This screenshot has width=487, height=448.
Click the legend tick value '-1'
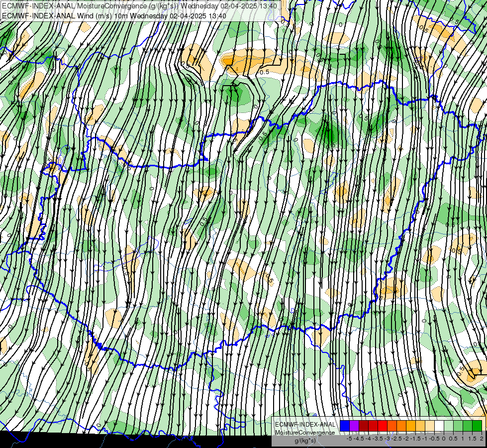tap(425, 439)
